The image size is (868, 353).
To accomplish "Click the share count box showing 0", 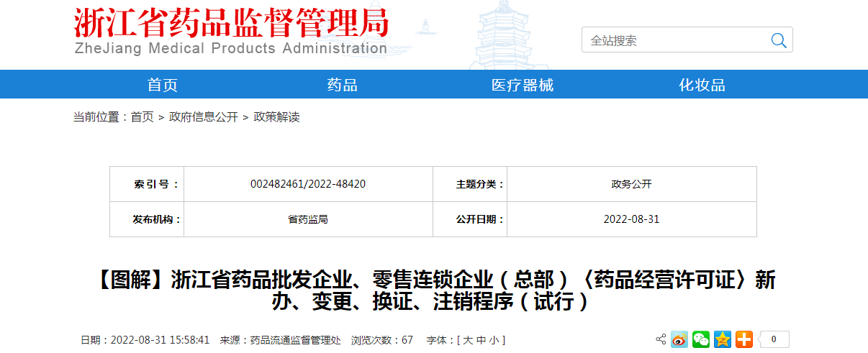I will (x=774, y=339).
